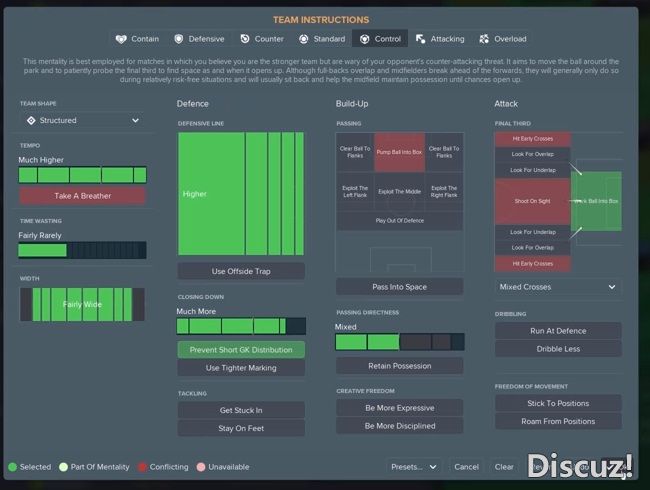
Task: Toggle Use Tighter Marking
Action: click(241, 368)
